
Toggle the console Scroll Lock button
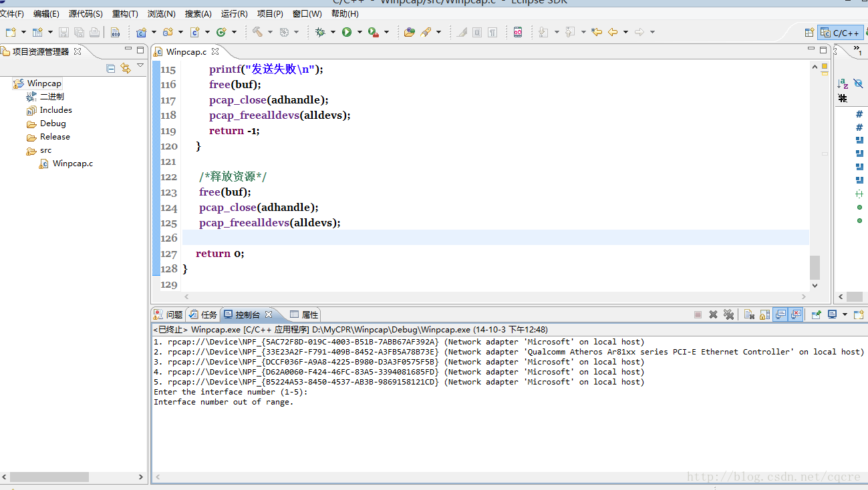point(764,314)
